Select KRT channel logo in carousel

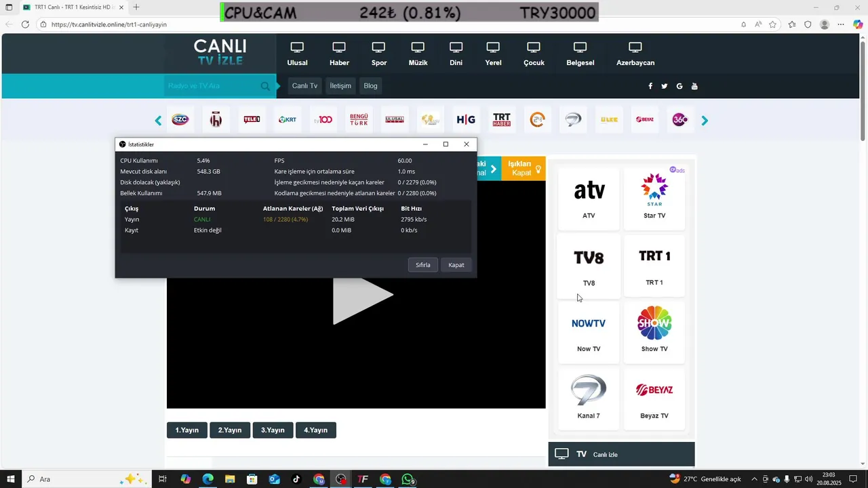[x=288, y=120]
